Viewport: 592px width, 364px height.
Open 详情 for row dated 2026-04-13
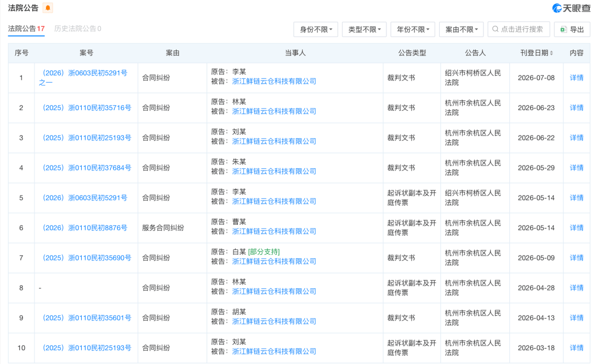577,318
